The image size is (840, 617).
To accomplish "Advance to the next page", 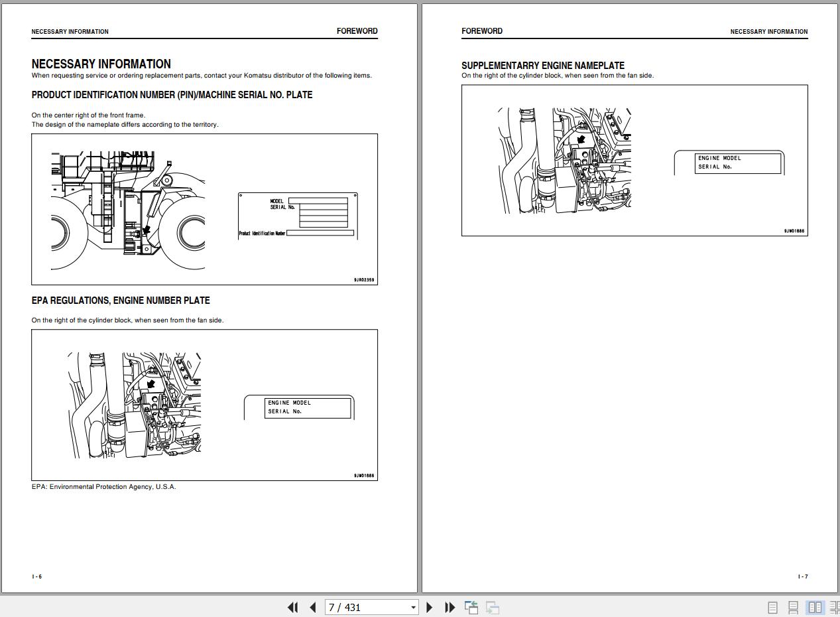I will pyautogui.click(x=429, y=607).
